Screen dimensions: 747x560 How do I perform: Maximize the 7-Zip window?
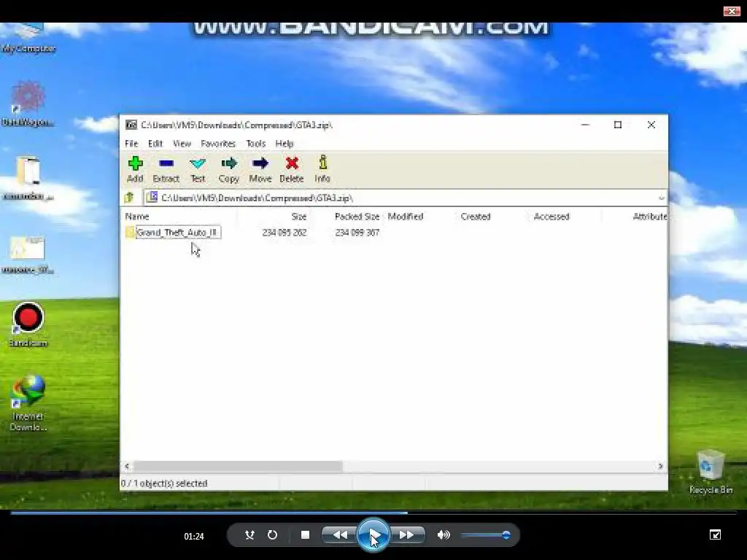618,125
